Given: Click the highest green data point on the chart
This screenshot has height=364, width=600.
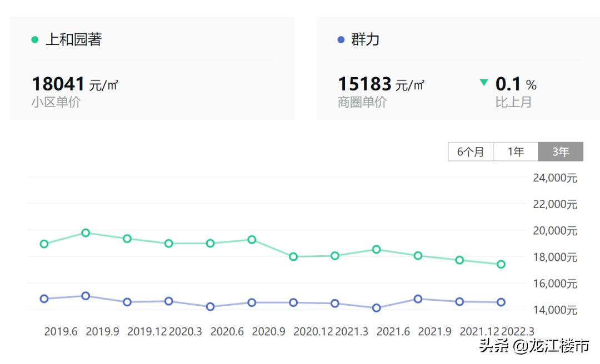Looking at the screenshot, I should pos(86,232).
